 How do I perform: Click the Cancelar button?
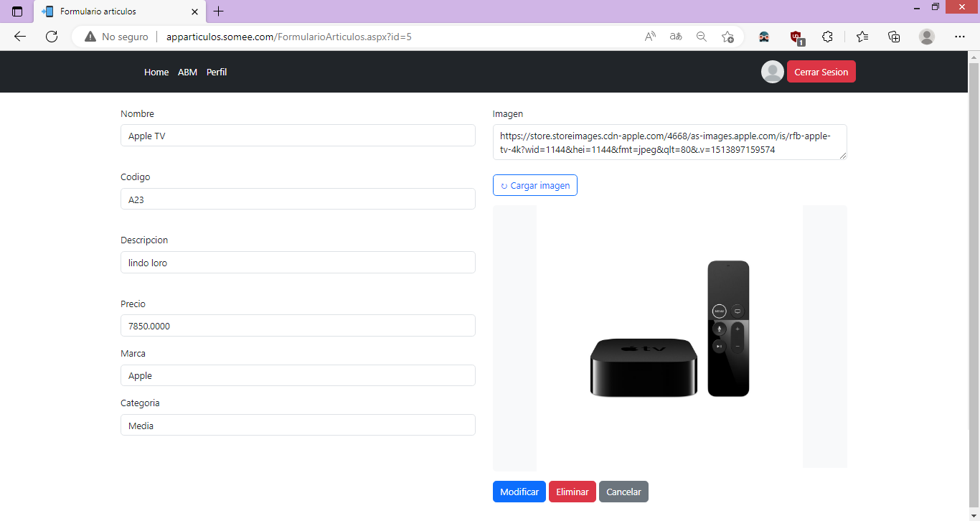pyautogui.click(x=623, y=492)
